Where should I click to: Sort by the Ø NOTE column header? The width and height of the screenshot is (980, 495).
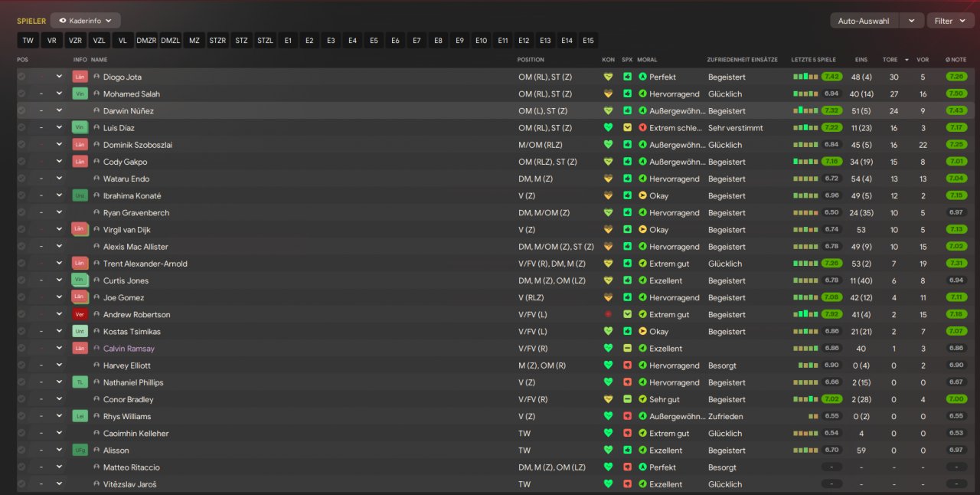[x=955, y=59]
